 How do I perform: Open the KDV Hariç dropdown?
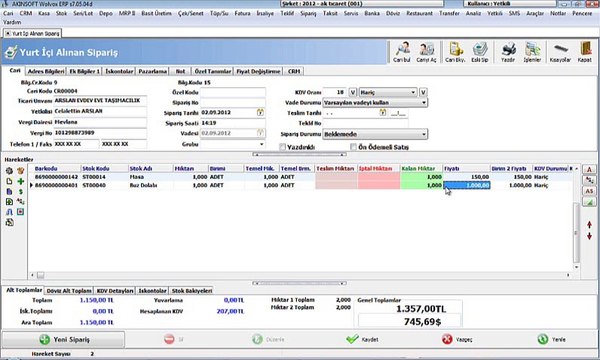coord(388,92)
